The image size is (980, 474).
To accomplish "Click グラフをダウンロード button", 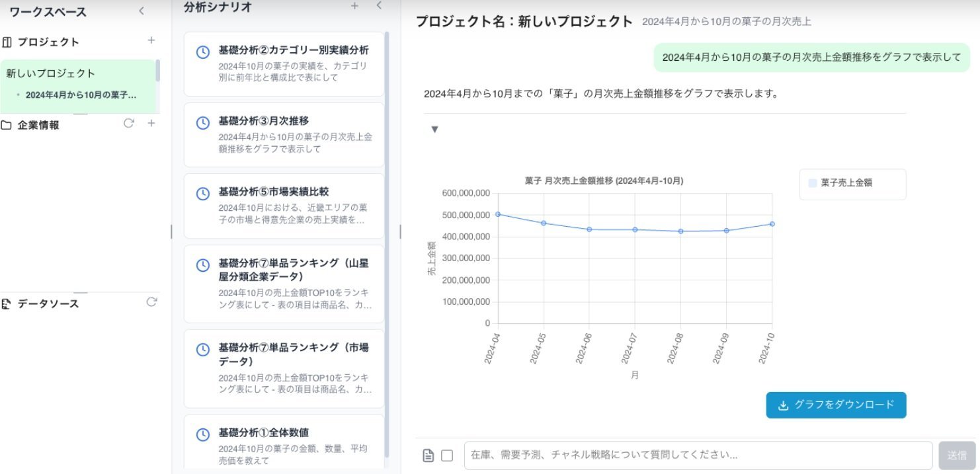I will 836,405.
